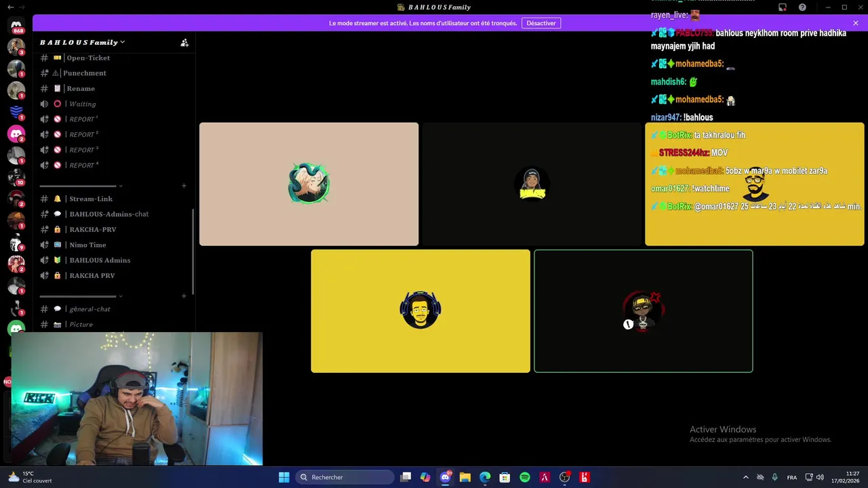The width and height of the screenshot is (868, 488).
Task: Click Désactiver to turn off streamer mode
Action: (541, 23)
